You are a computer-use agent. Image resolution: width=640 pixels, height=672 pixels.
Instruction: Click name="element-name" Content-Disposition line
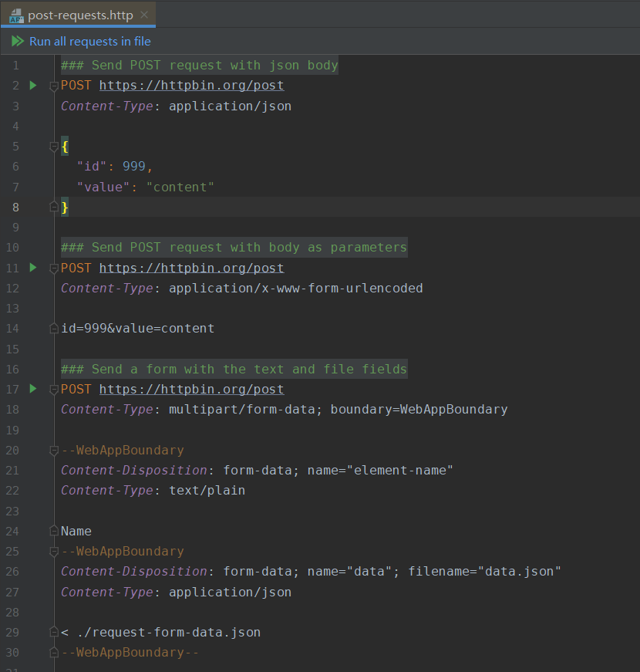tap(257, 470)
